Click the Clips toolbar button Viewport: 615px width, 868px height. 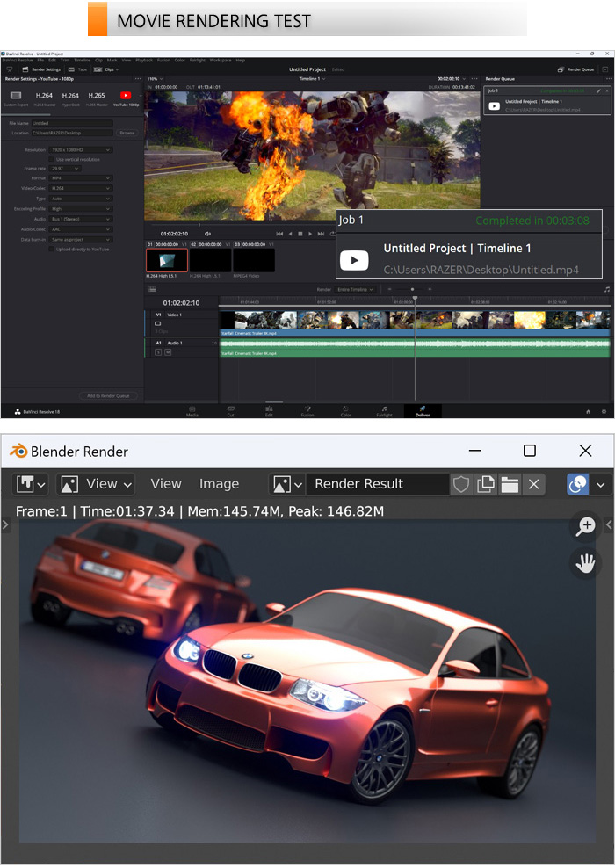click(x=105, y=69)
